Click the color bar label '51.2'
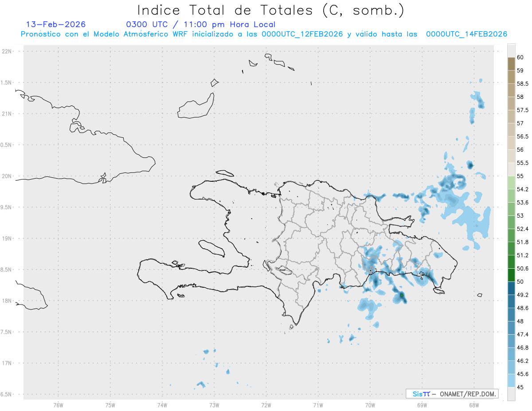532x411 pixels. click(523, 255)
